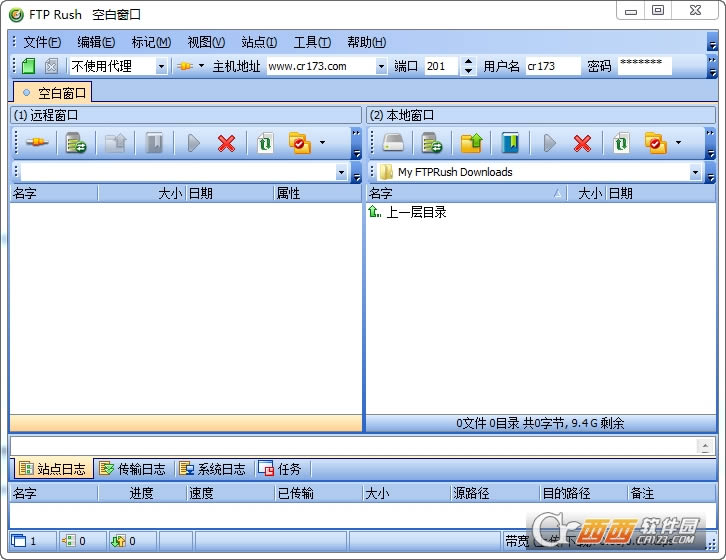The width and height of the screenshot is (726, 560).
Task: Open the 文件 menu
Action: (x=41, y=42)
